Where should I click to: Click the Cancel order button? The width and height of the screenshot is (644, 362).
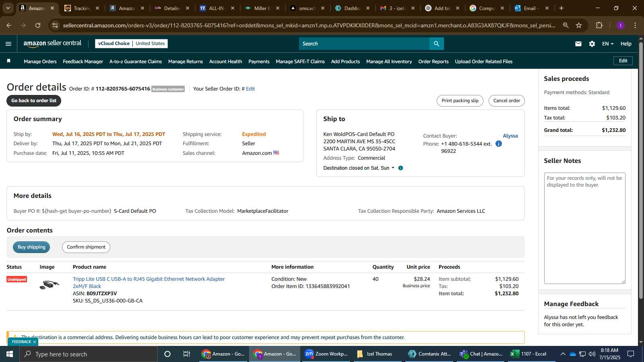click(507, 101)
